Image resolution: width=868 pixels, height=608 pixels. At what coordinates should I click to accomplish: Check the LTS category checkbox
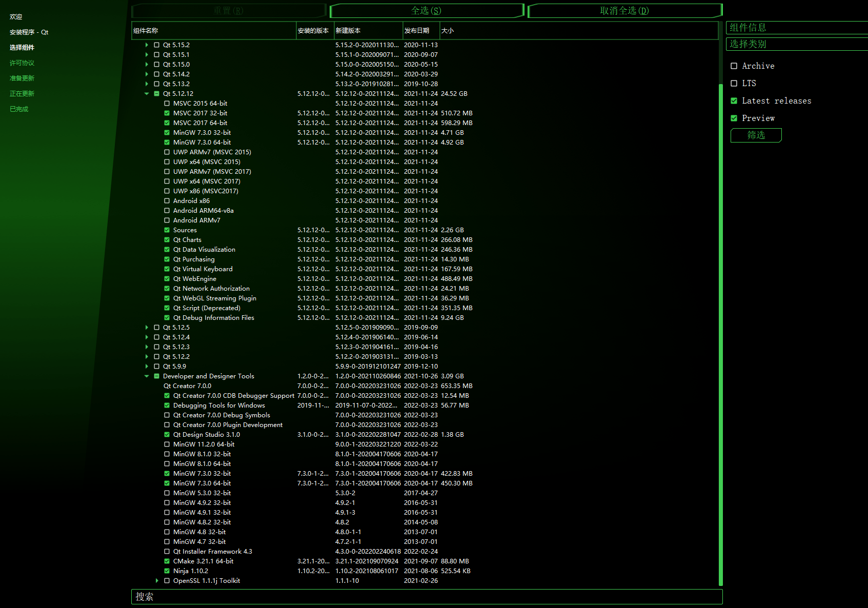[734, 84]
